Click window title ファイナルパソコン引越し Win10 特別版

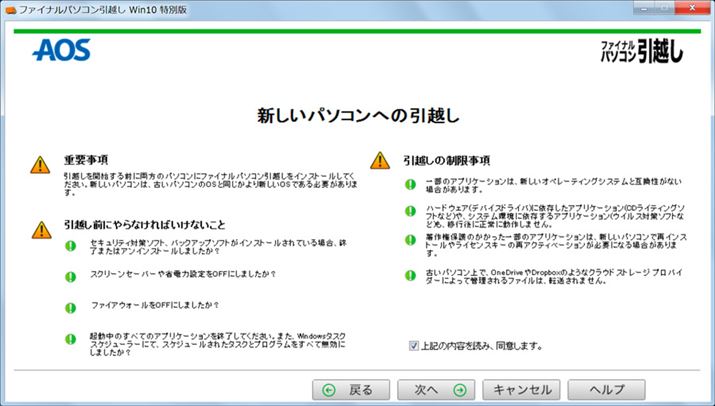coord(103,10)
